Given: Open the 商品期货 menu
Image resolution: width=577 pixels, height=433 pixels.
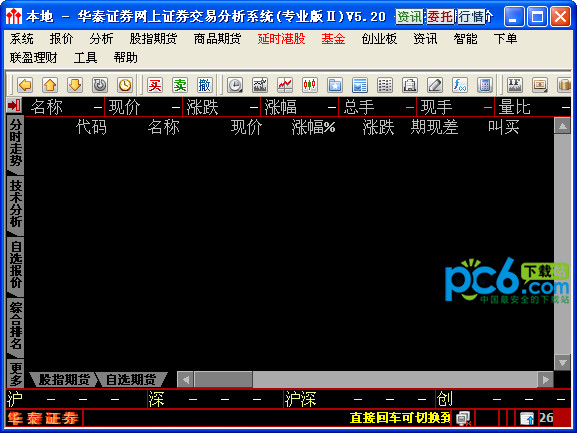Looking at the screenshot, I should [217, 39].
